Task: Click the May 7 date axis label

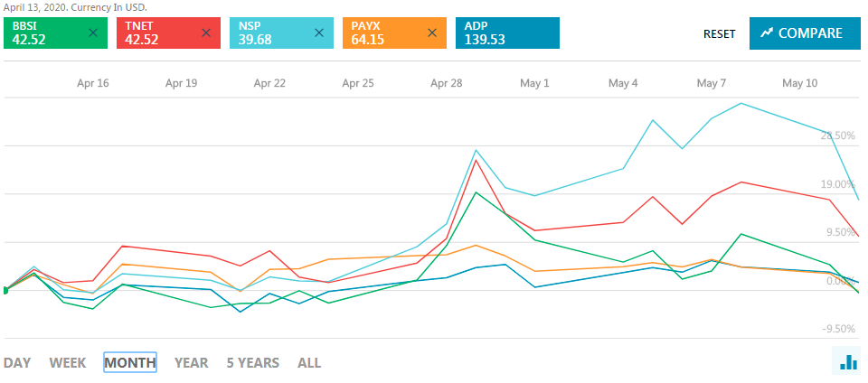Action: pyautogui.click(x=712, y=83)
